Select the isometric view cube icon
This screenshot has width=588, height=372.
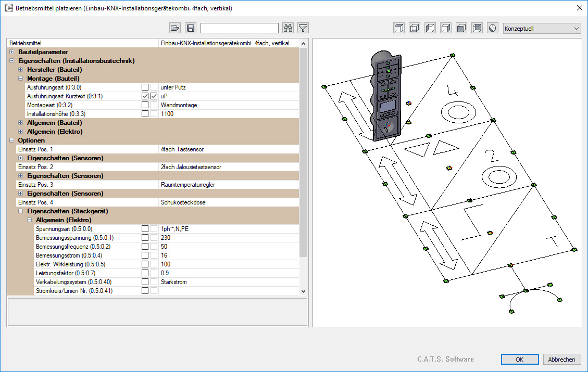[493, 28]
